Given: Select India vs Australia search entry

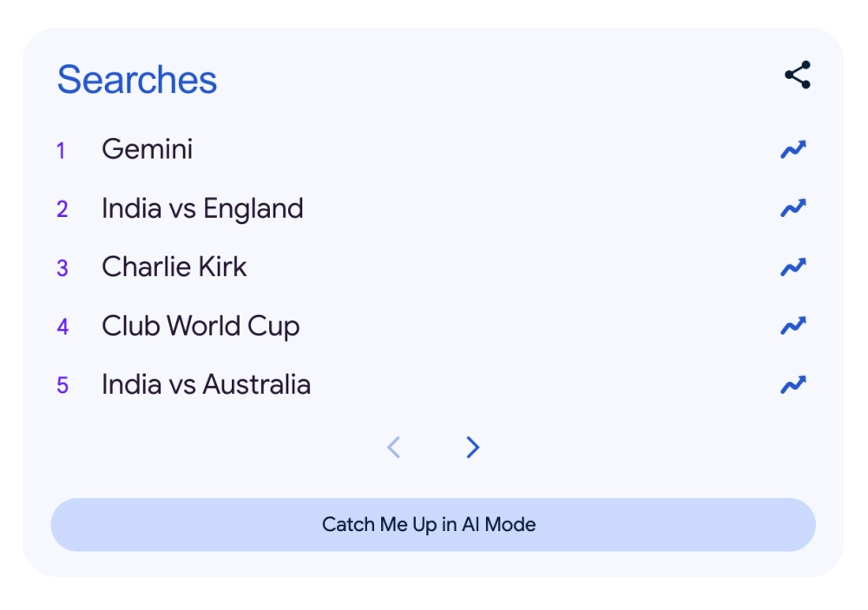Looking at the screenshot, I should [206, 384].
